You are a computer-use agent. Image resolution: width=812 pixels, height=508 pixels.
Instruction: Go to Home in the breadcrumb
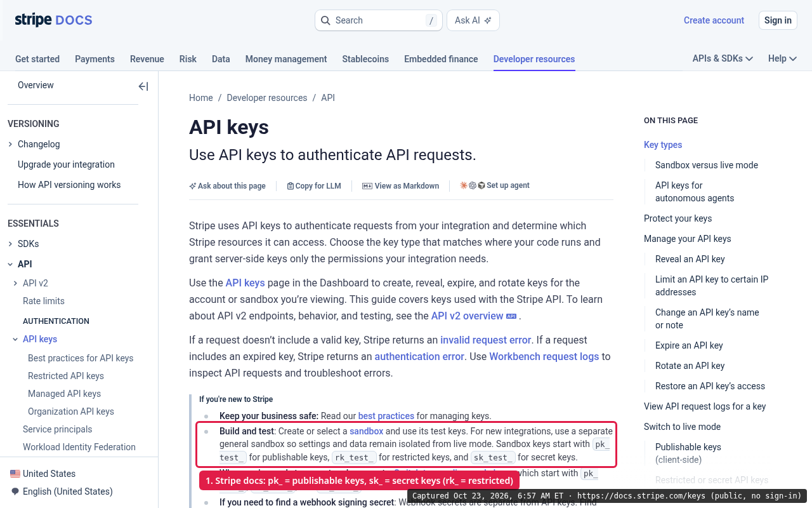tap(201, 98)
